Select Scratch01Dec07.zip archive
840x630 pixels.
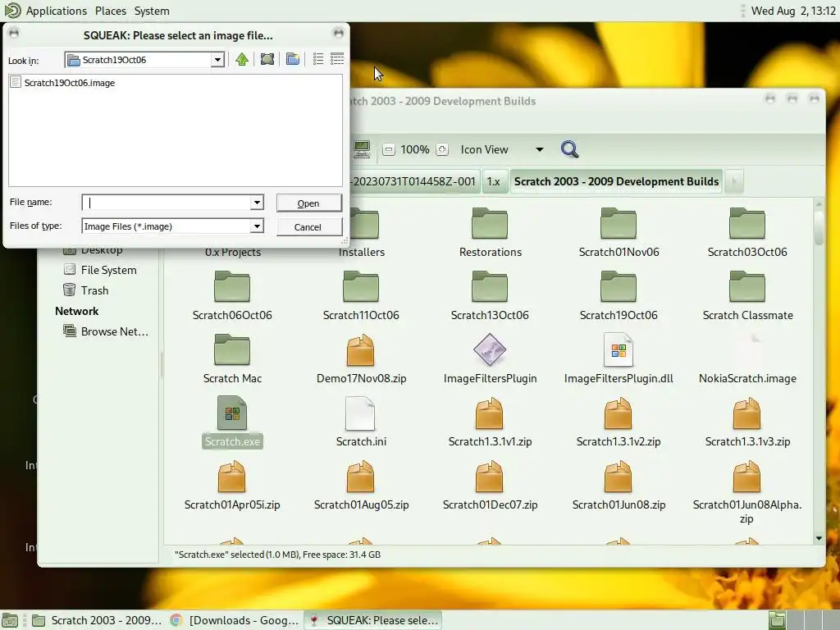pyautogui.click(x=490, y=486)
